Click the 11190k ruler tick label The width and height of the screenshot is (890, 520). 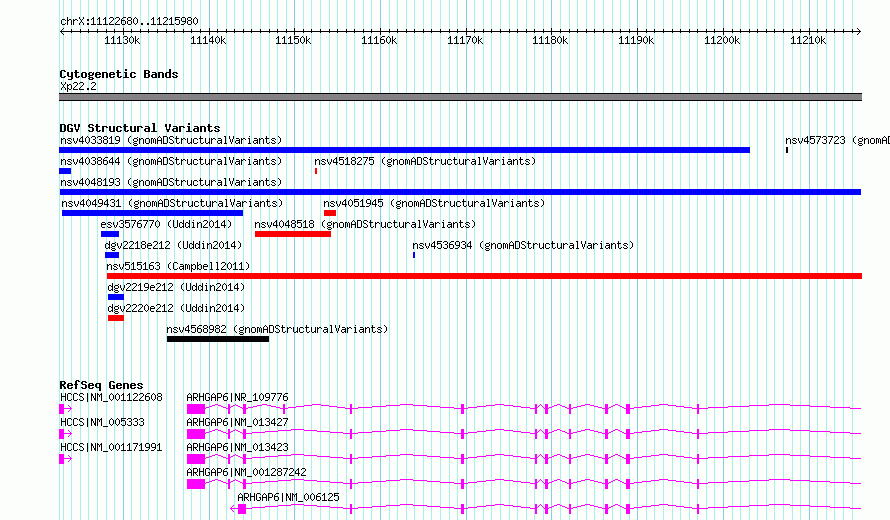[636, 40]
